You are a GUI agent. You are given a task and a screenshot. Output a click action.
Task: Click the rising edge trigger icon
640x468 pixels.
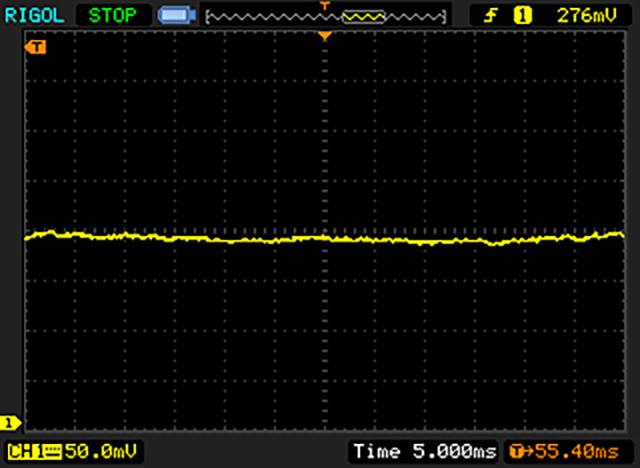pos(490,16)
